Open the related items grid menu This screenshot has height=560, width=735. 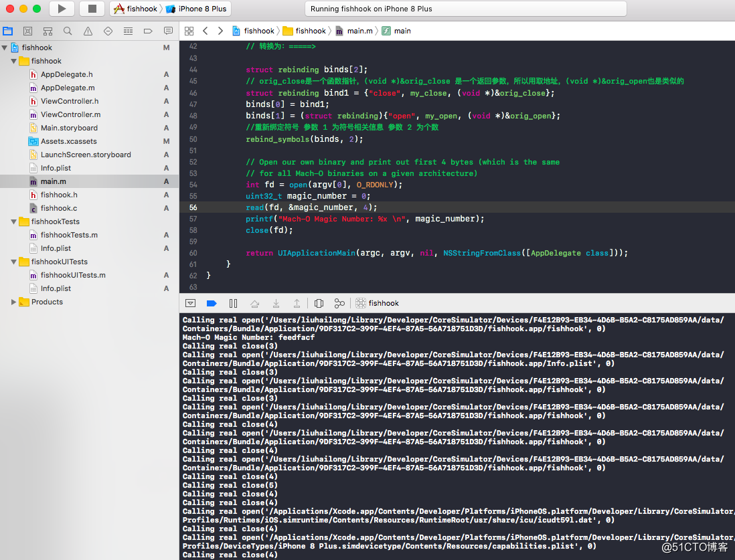(x=189, y=31)
